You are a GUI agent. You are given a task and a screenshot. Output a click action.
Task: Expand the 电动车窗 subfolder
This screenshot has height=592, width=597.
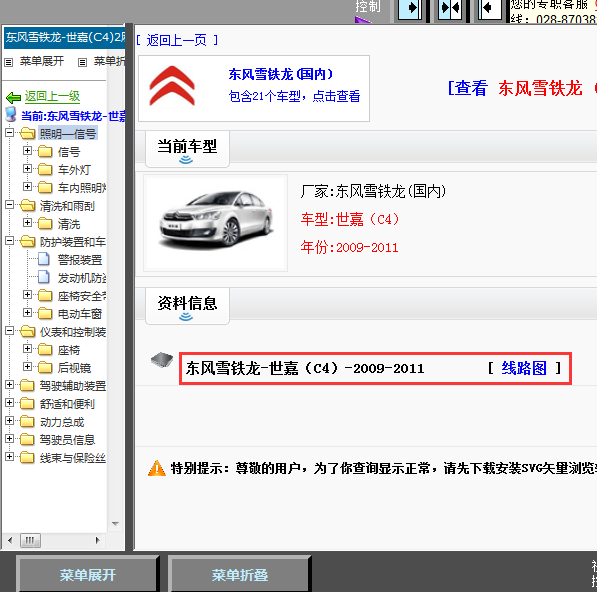(x=27, y=313)
